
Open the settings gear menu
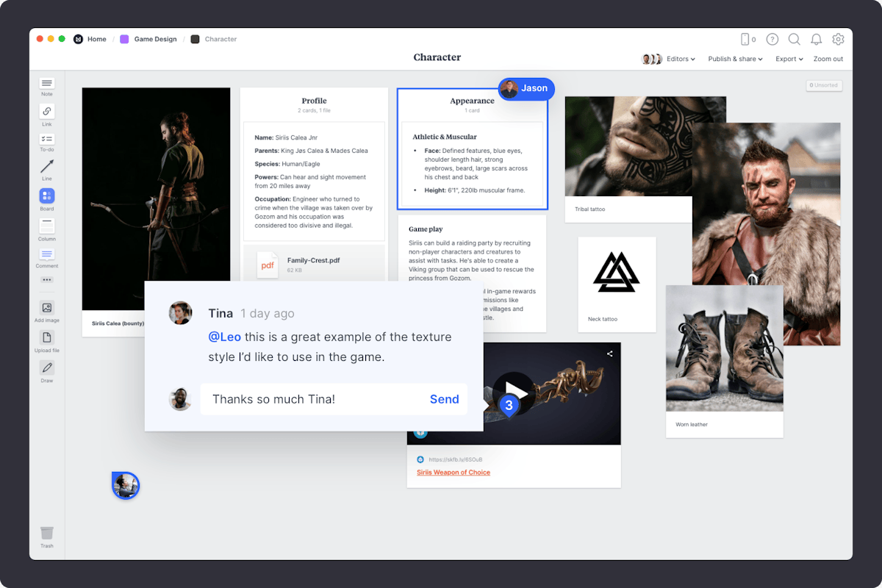[838, 39]
